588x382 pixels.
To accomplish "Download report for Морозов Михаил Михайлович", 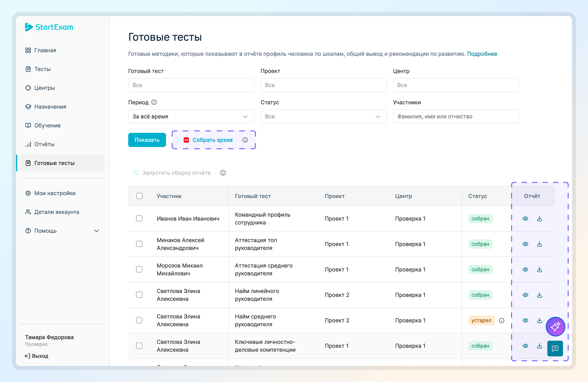I will [x=540, y=270].
